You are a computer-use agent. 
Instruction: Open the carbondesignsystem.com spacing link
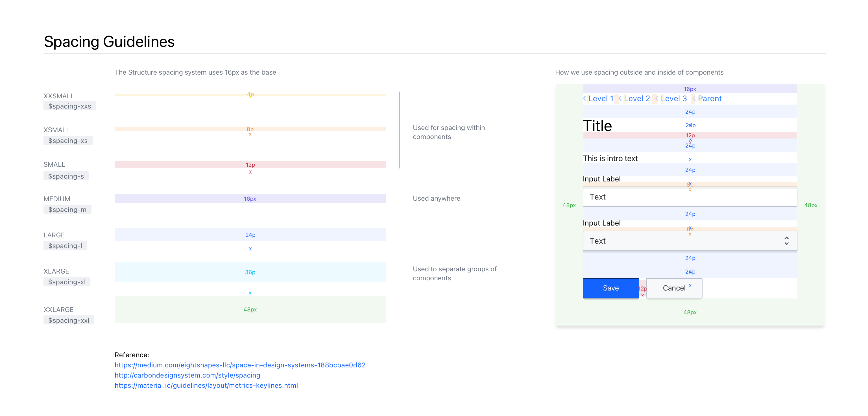(187, 375)
